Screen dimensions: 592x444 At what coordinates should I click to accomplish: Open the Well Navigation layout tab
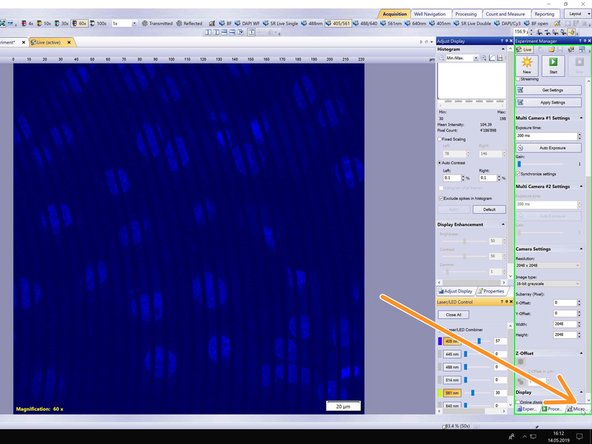click(430, 14)
